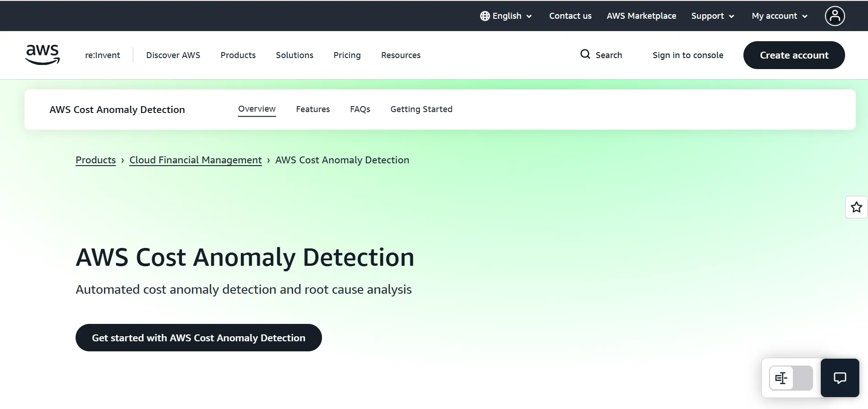This screenshot has width=868, height=409.
Task: Click the Create account button
Action: pos(794,55)
